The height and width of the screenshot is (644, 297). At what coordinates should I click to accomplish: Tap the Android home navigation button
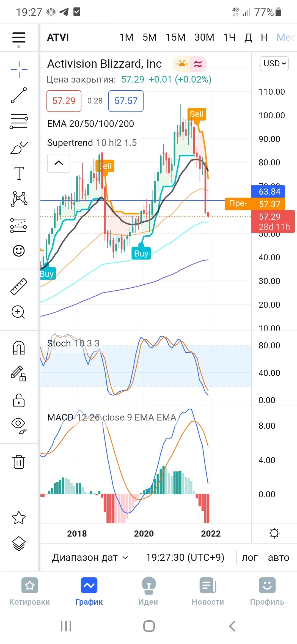[x=149, y=626]
